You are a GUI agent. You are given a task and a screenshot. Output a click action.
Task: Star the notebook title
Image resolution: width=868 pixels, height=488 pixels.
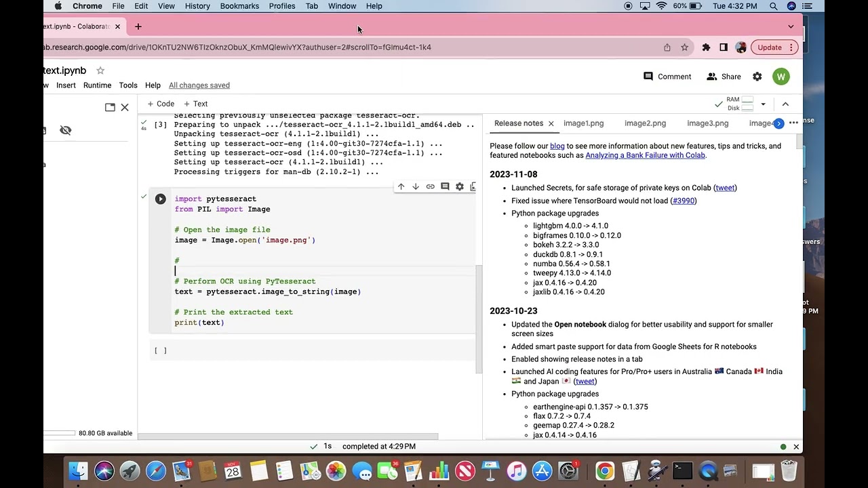pos(100,70)
